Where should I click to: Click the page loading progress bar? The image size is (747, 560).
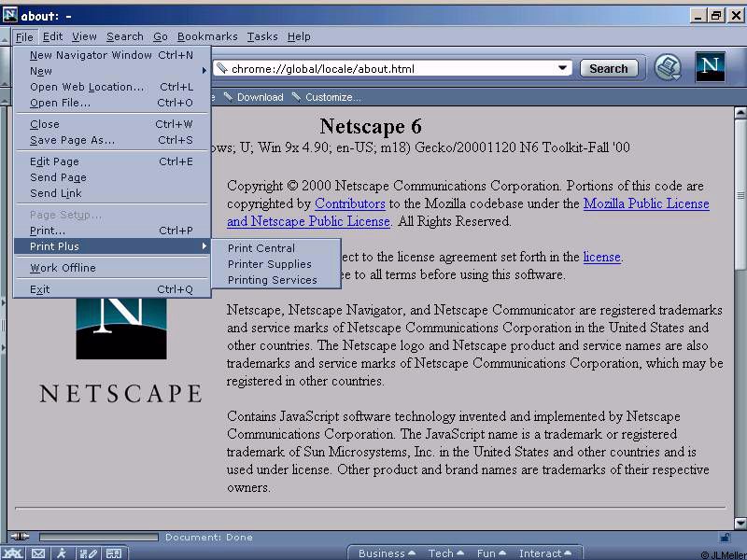click(99, 538)
